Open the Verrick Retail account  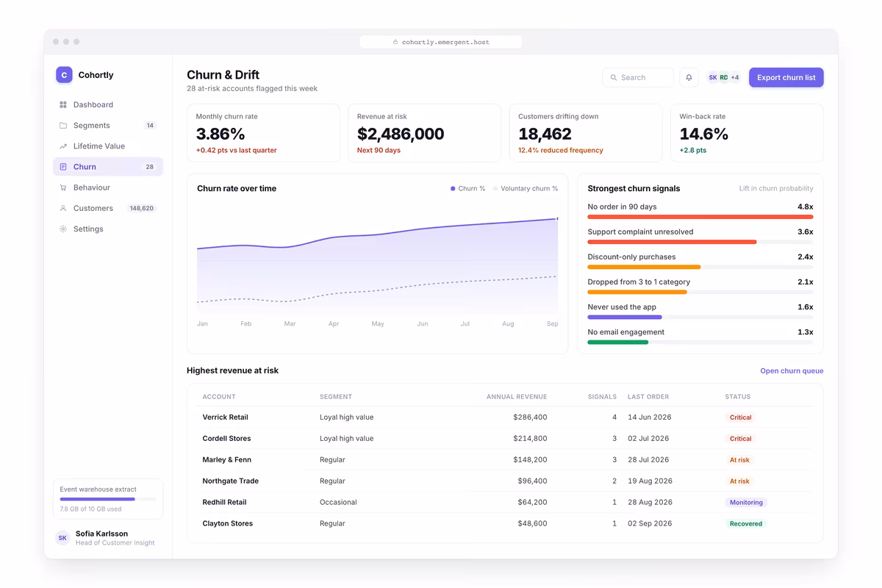(225, 417)
